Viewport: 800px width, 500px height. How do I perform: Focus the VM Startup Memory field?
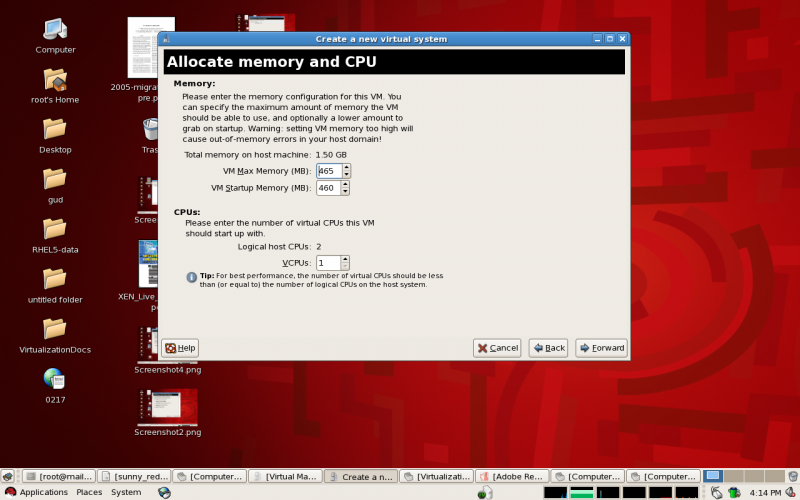coord(329,188)
